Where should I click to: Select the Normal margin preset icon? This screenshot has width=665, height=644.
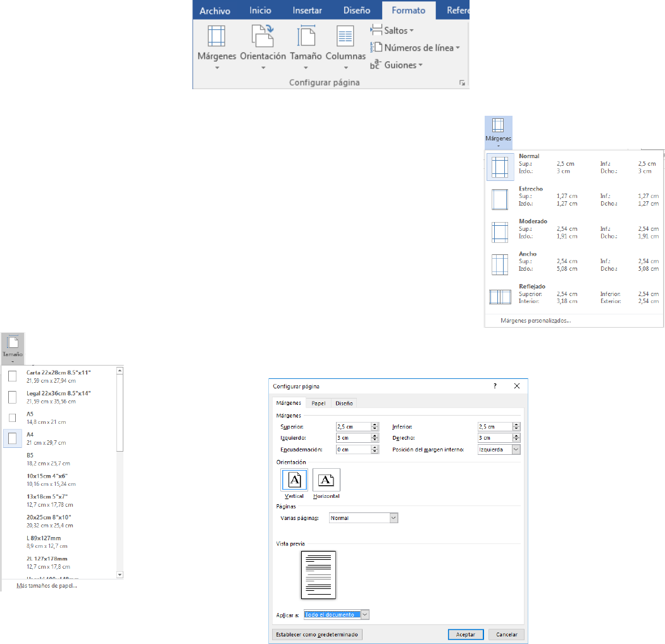pos(500,167)
